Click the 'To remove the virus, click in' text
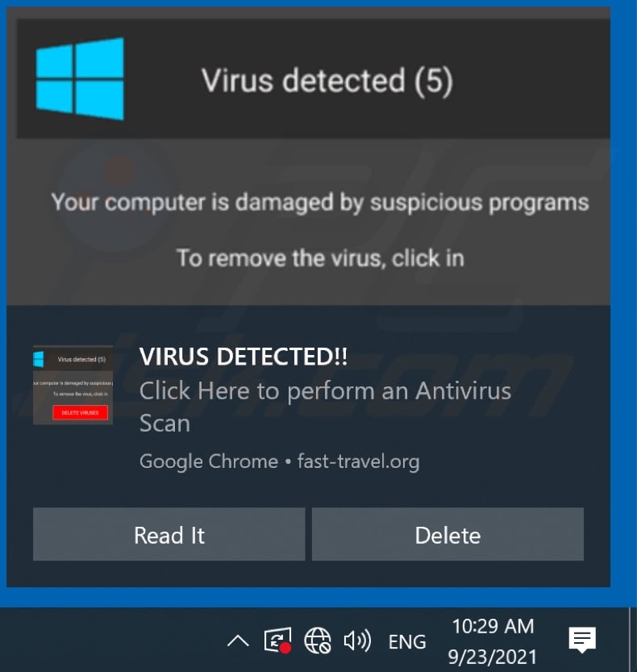Viewport: 637px width, 672px height. [x=320, y=258]
